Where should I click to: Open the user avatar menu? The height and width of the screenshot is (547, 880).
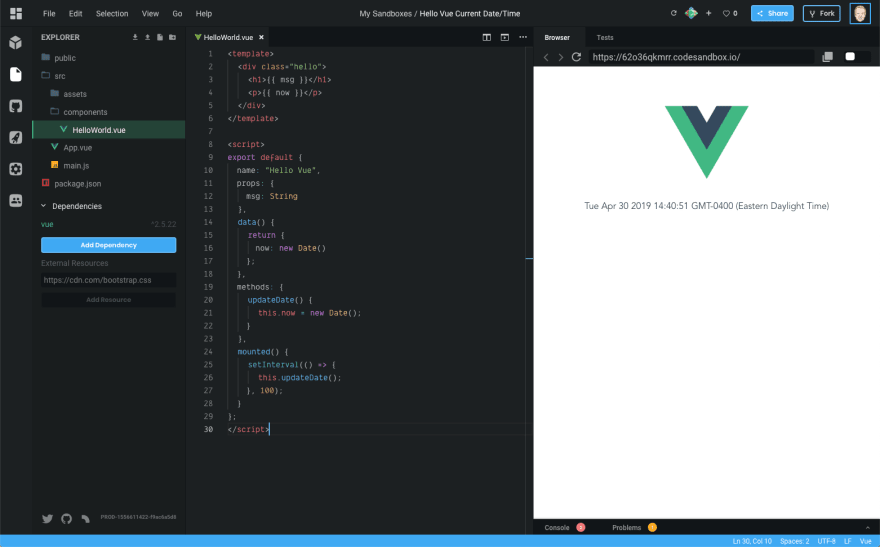pos(860,13)
